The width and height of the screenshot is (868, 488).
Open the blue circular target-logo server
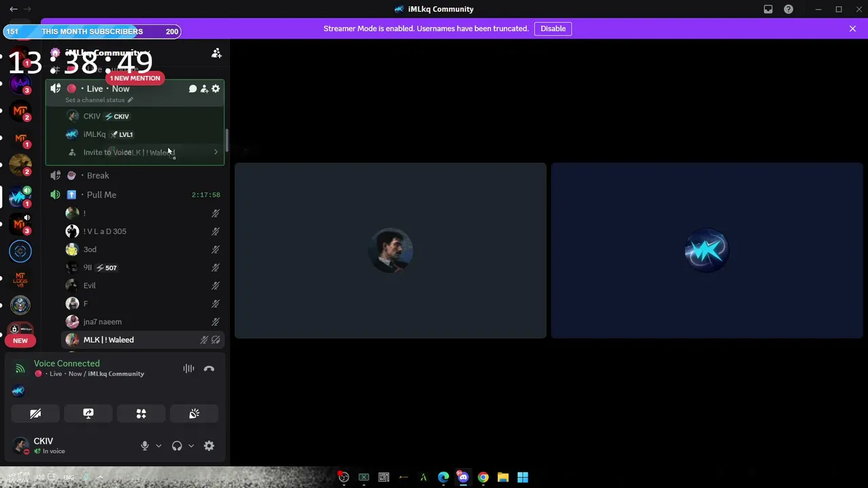pyautogui.click(x=20, y=251)
